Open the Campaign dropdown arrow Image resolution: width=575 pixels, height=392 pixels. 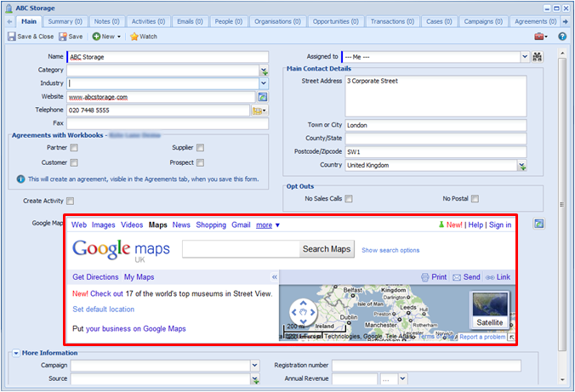coord(255,366)
